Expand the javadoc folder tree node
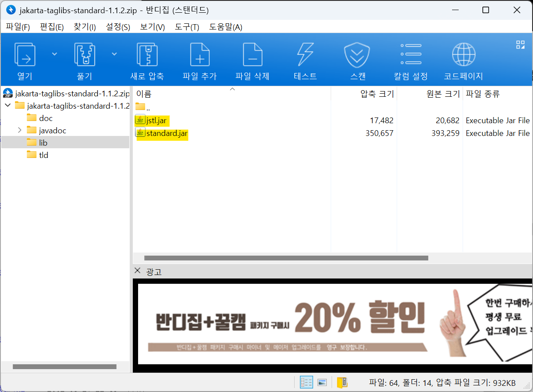This screenshot has height=392, width=533. 19,130
